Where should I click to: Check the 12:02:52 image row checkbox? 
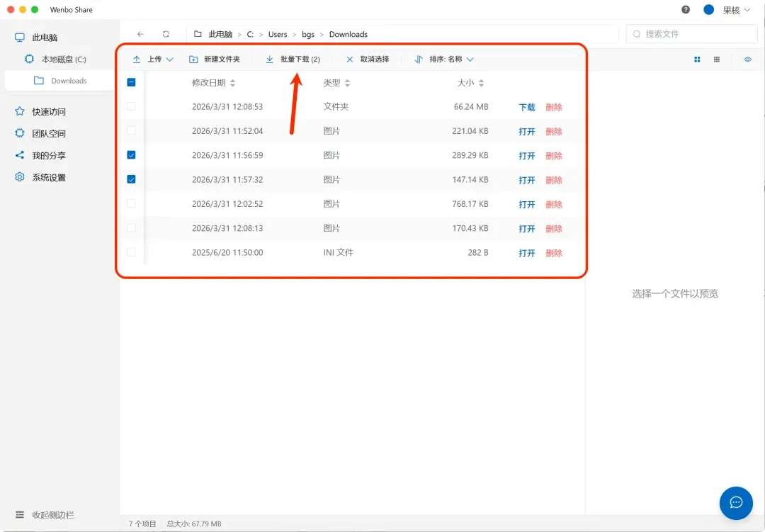(x=131, y=203)
